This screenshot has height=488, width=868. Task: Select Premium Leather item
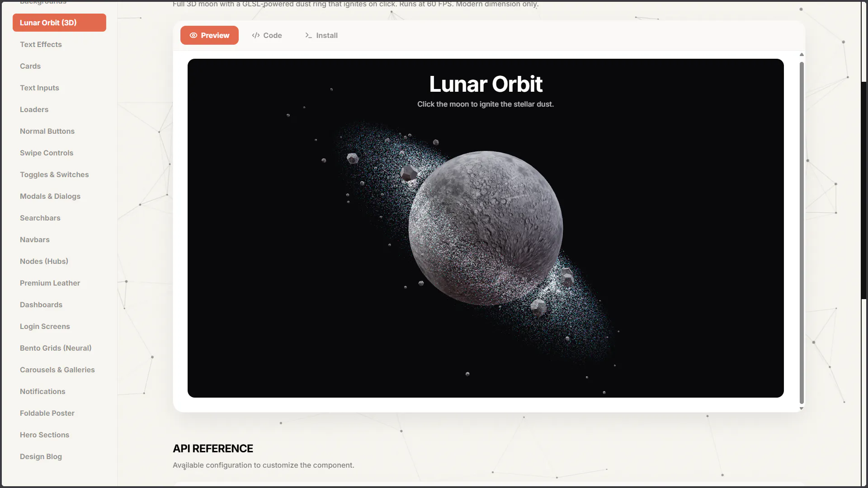pos(59,283)
